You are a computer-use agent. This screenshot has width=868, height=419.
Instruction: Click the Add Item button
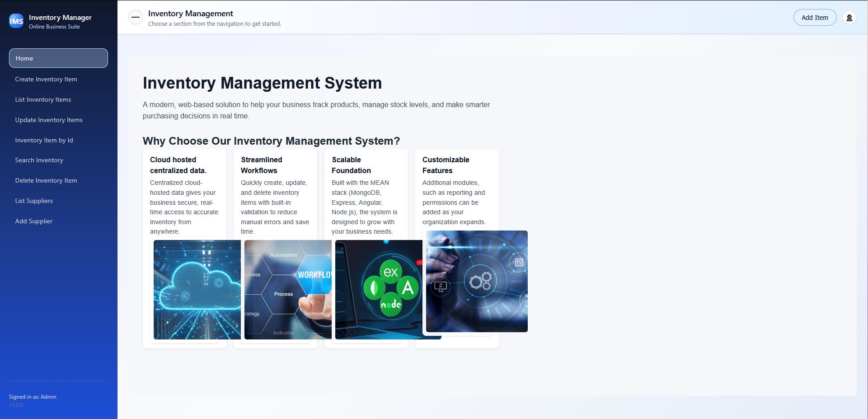(x=815, y=17)
